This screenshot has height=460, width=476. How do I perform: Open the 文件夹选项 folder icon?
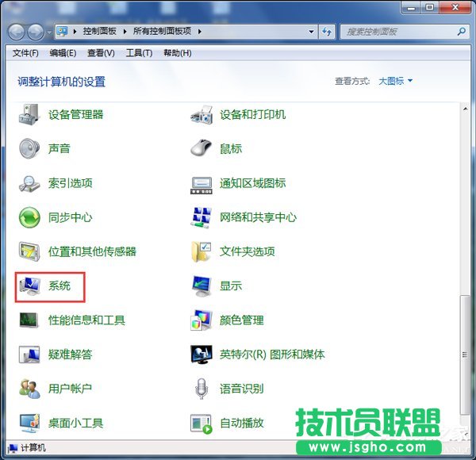click(x=202, y=251)
